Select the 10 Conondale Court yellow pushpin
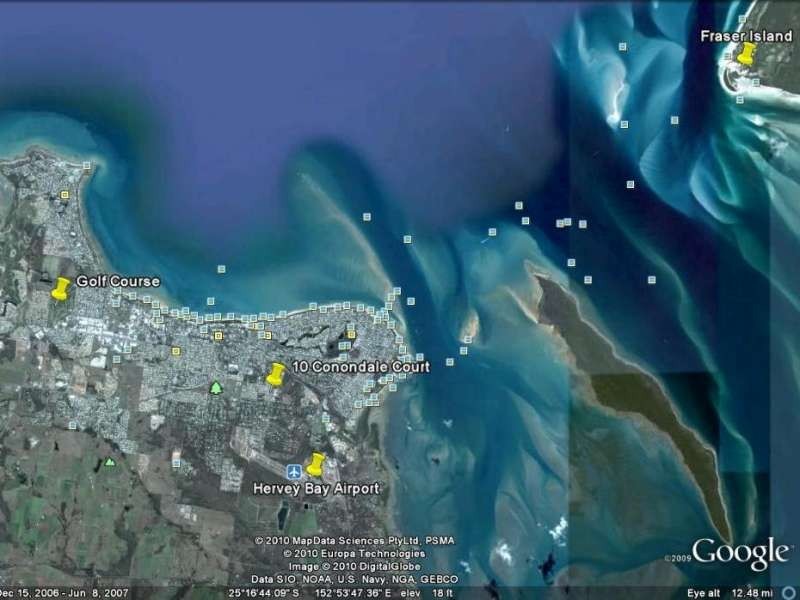This screenshot has width=800, height=600. click(x=276, y=374)
